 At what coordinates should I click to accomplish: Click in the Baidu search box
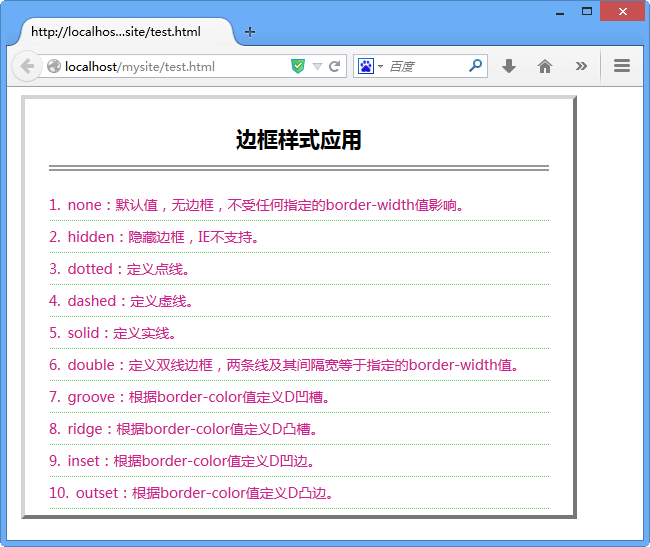click(425, 67)
